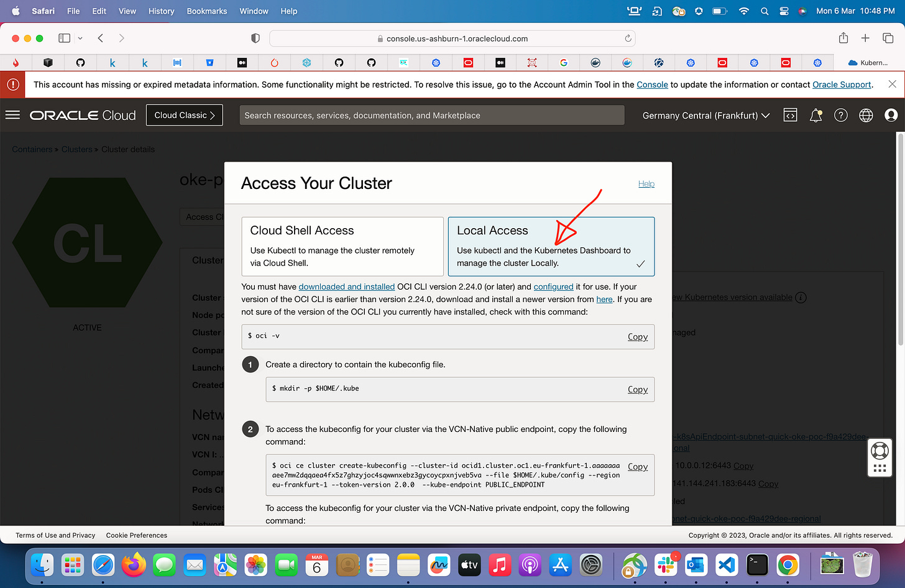Copy the 'oci -v' command
This screenshot has width=905, height=588.
[638, 336]
